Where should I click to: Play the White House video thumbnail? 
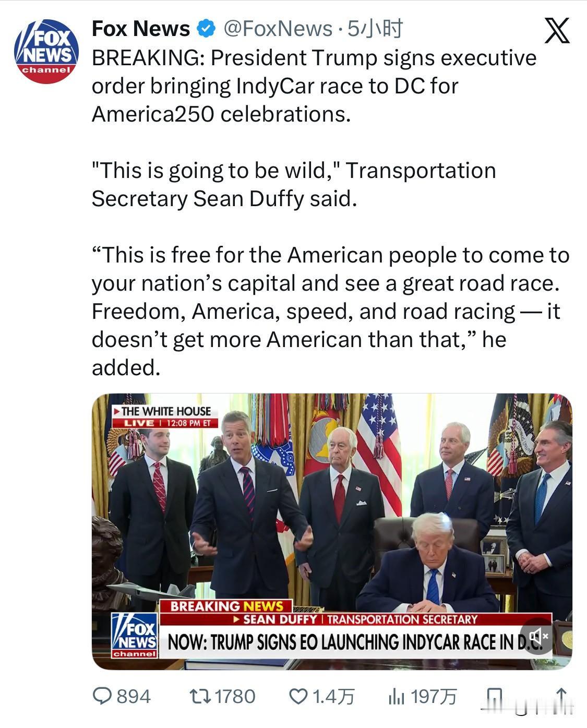(332, 531)
